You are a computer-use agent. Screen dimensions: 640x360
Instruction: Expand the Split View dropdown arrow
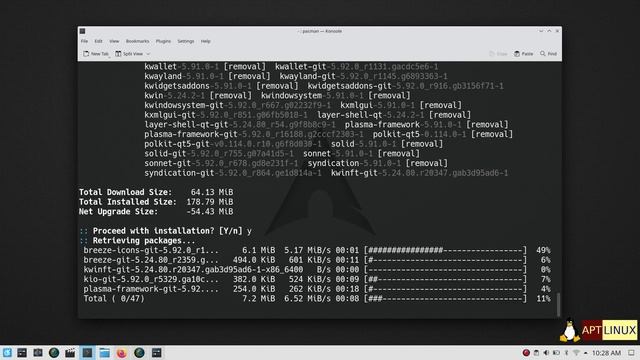(x=148, y=54)
